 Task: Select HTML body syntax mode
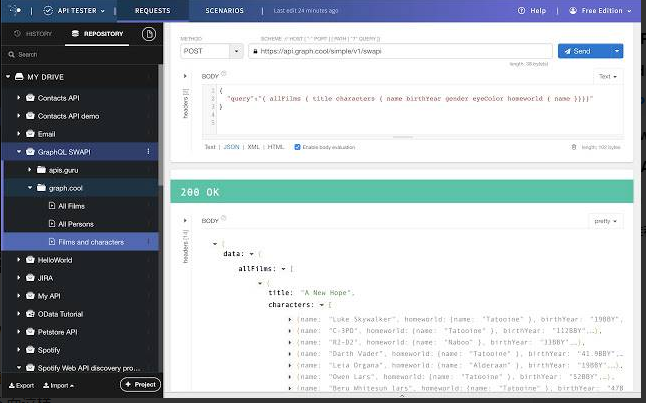276,147
